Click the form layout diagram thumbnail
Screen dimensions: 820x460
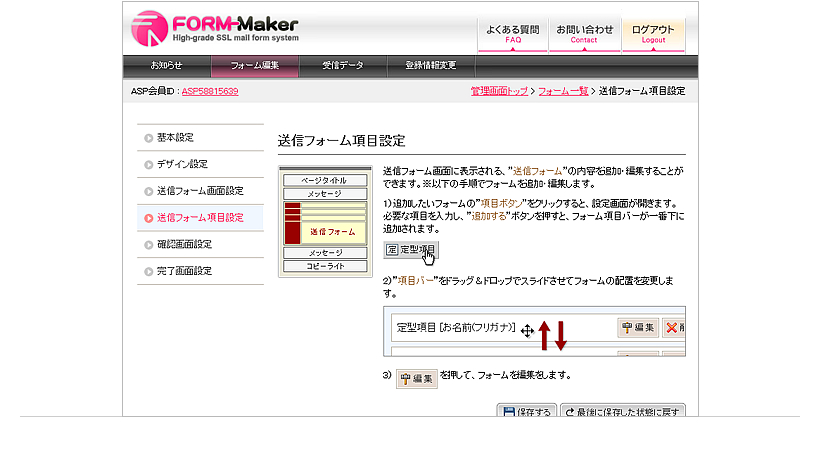(x=325, y=222)
